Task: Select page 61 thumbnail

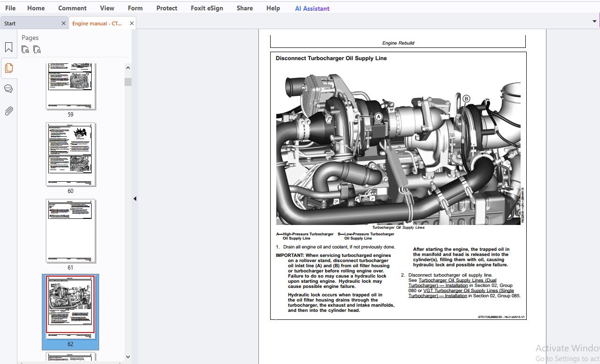Action: pyautogui.click(x=71, y=231)
